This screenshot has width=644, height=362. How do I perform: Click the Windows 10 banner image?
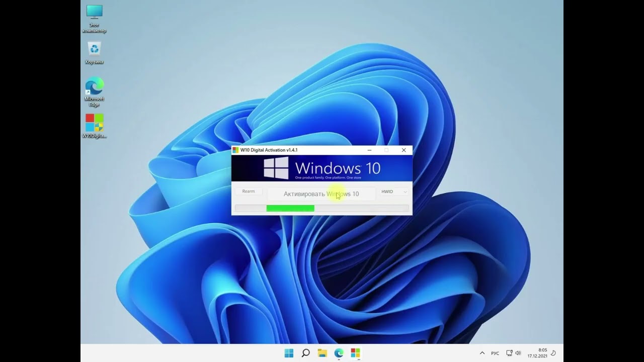point(322,168)
